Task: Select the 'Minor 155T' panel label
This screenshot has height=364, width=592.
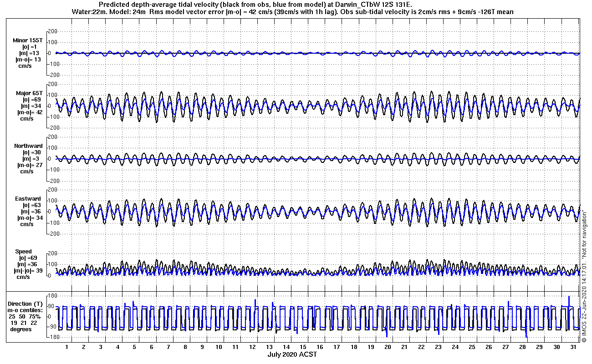Action: click(28, 40)
